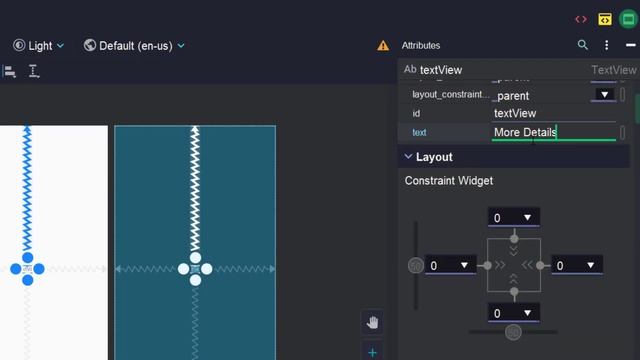Image resolution: width=640 pixels, height=360 pixels.
Task: Open the layout_constraint _parent dropdown arrow
Action: (x=604, y=95)
